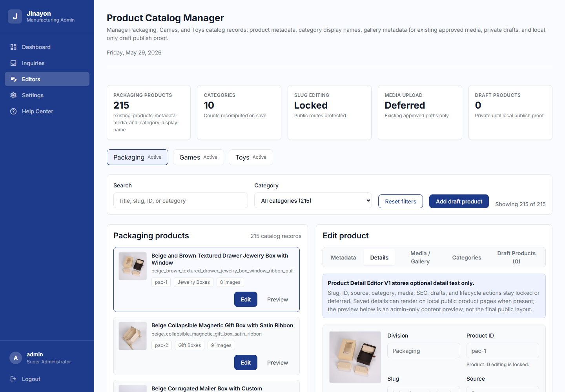The width and height of the screenshot is (565, 392).
Task: Click the collapsible gift box thumbnail
Action: [x=133, y=336]
